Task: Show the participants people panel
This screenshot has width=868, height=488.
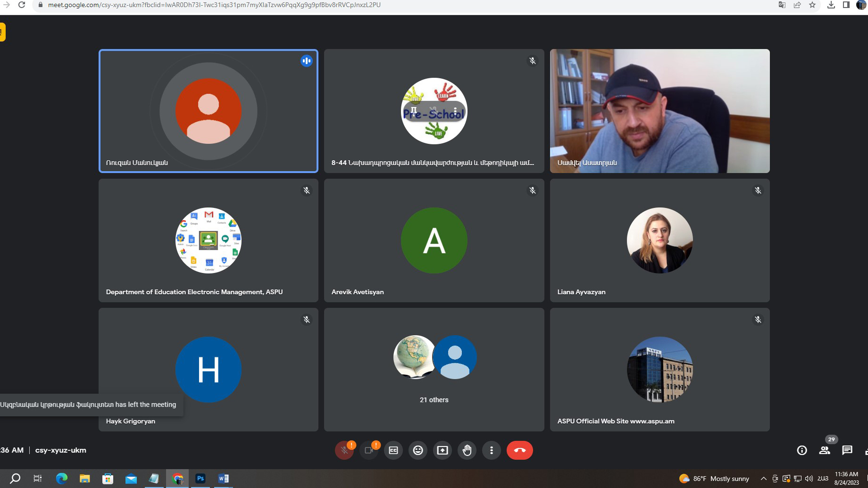Action: point(825,450)
